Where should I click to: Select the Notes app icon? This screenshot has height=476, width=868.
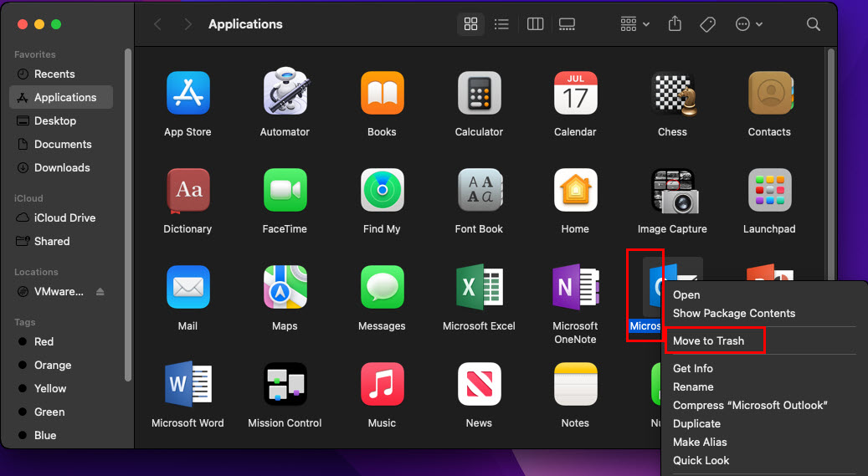pyautogui.click(x=575, y=384)
